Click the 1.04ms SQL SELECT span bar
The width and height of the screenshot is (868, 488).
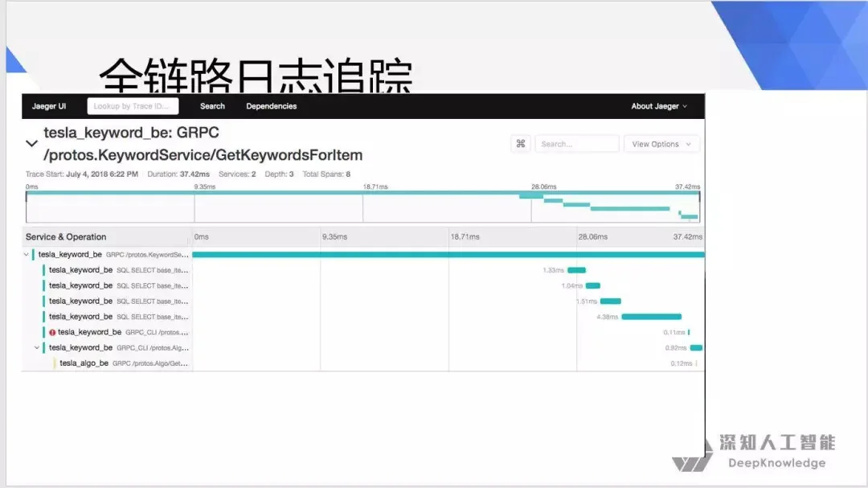coord(593,286)
